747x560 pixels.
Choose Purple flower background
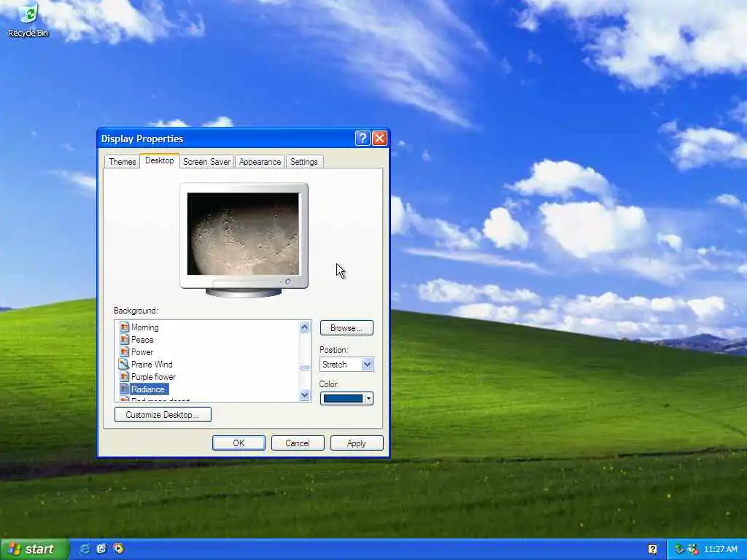(153, 377)
